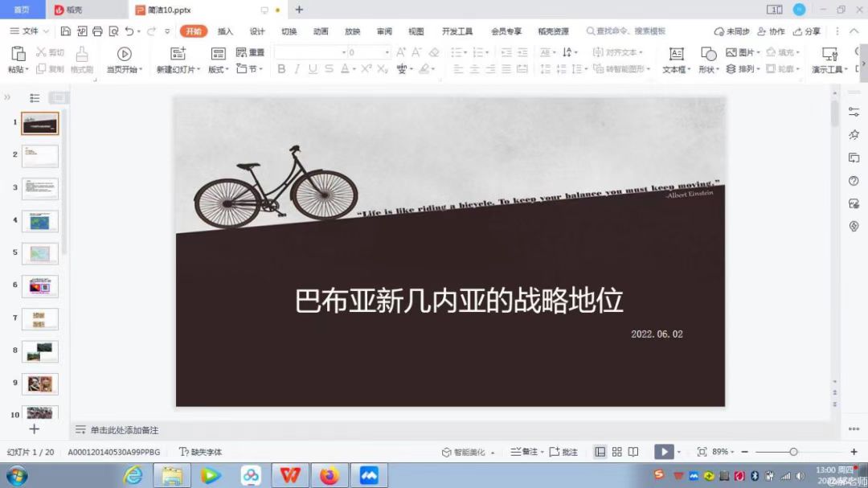
Task: Toggle underline formatting
Action: [313, 69]
